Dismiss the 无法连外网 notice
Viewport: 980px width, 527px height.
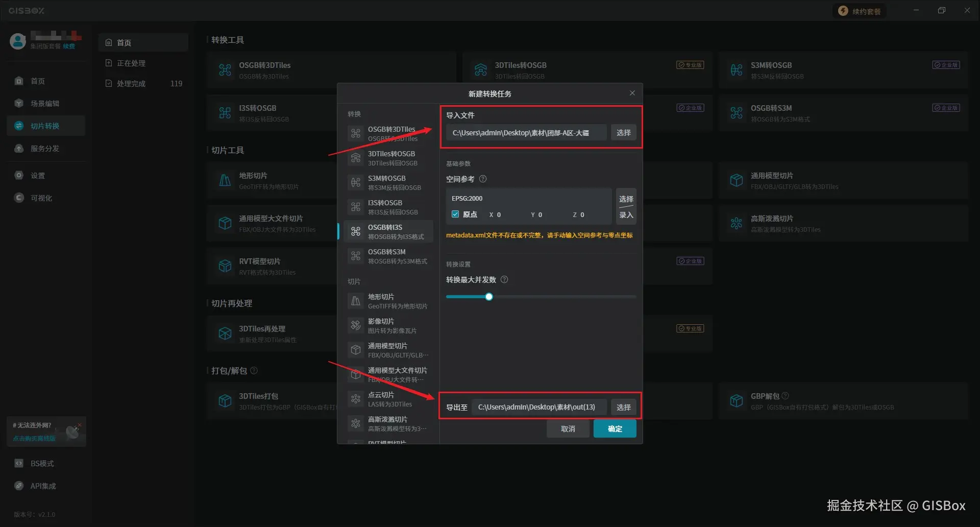click(80, 424)
